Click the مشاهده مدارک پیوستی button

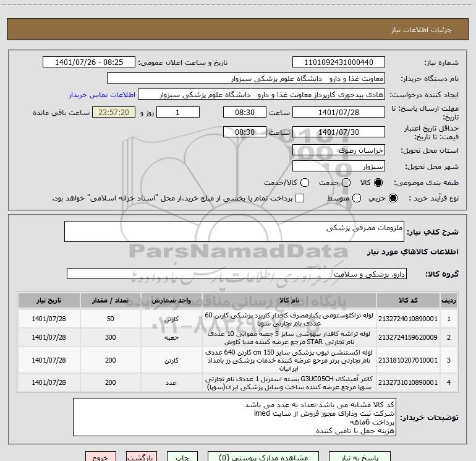pos(263,456)
